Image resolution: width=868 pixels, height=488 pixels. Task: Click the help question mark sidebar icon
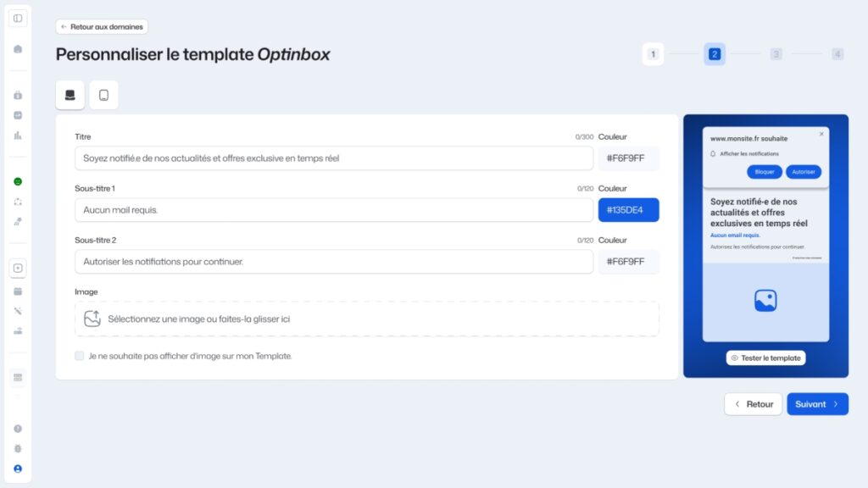(18, 429)
